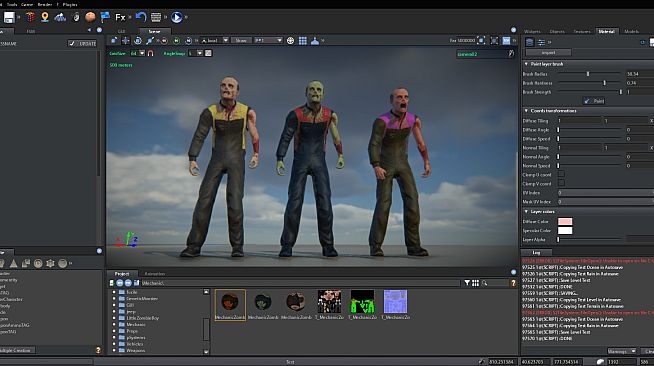Screen dimensions: 654x366
Task: Toggle the Clamp V coord checkbox
Action: [x=561, y=183]
